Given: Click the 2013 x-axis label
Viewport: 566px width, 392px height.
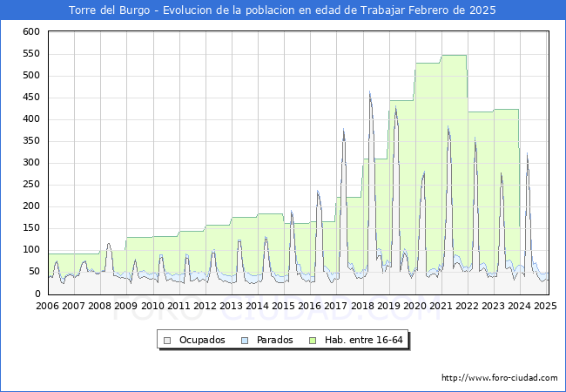Looking at the screenshot, I should [231, 306].
